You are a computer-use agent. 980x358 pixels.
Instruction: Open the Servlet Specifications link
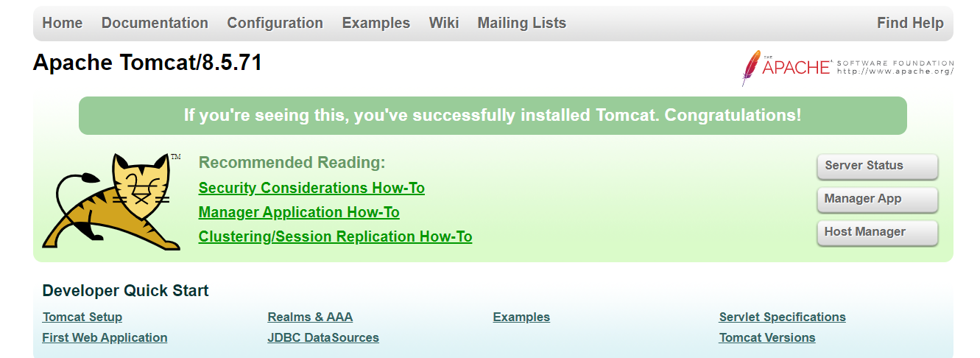pos(782,317)
